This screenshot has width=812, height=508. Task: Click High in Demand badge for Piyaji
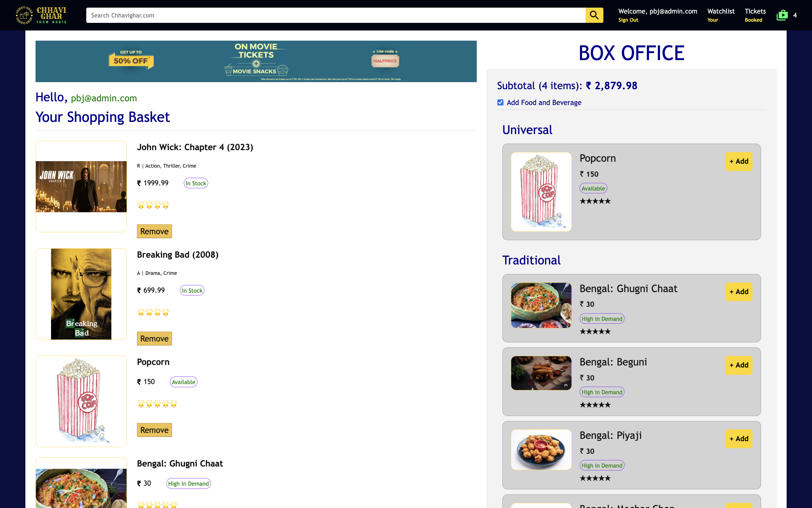(602, 465)
